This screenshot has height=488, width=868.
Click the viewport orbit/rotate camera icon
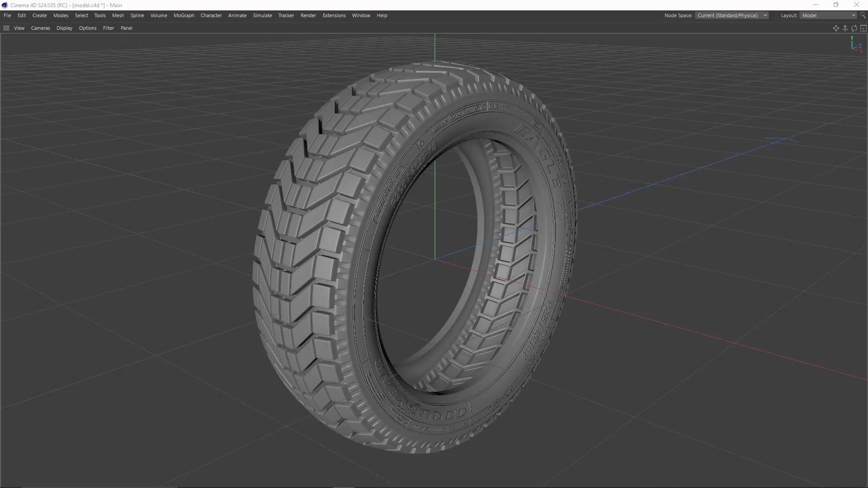coord(854,28)
